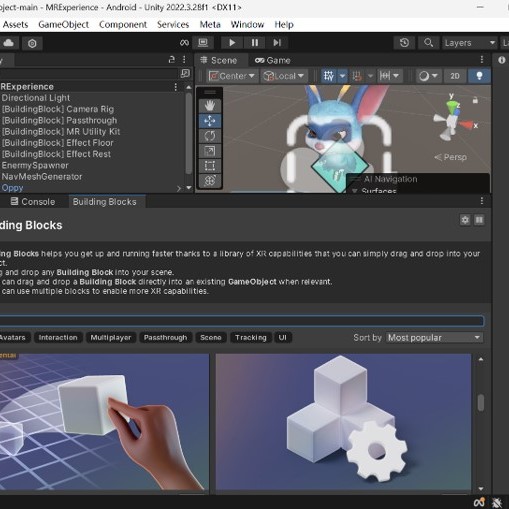Select the Rotate tool

210,136
